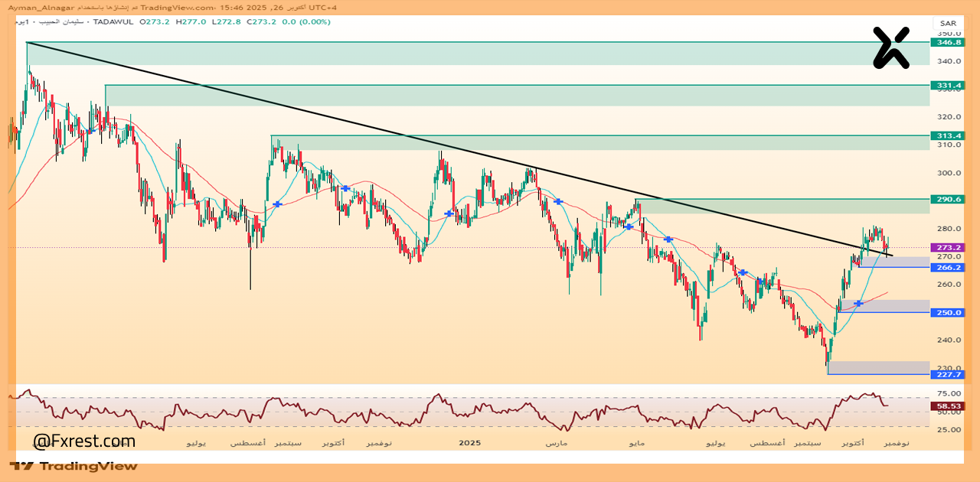Select the 346.8 green price label
Screen dimensions: 980x482
[x=947, y=43]
